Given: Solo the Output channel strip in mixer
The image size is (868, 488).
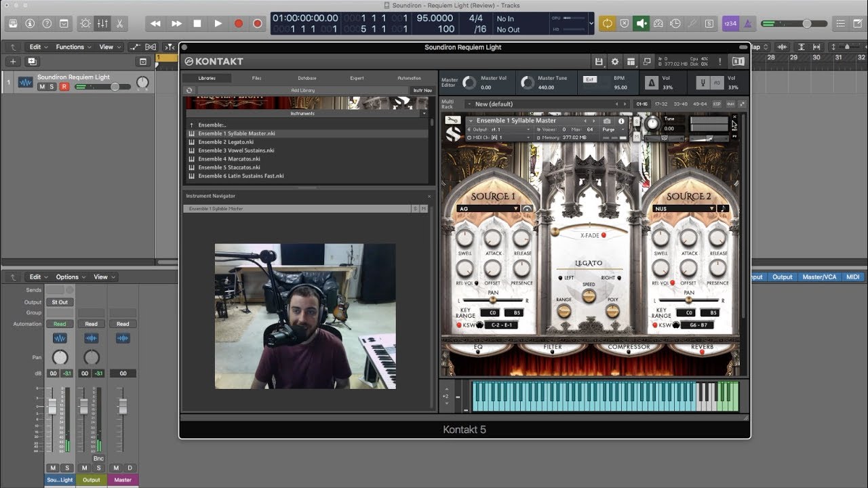Looking at the screenshot, I should coord(98,468).
